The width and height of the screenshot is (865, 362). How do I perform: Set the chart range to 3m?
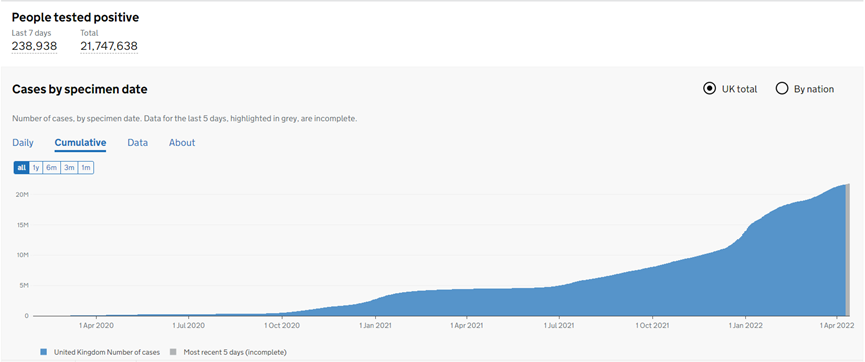(69, 167)
